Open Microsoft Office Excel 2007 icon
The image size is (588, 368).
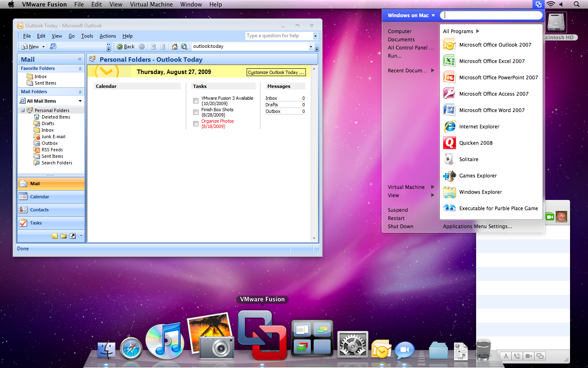(x=449, y=61)
